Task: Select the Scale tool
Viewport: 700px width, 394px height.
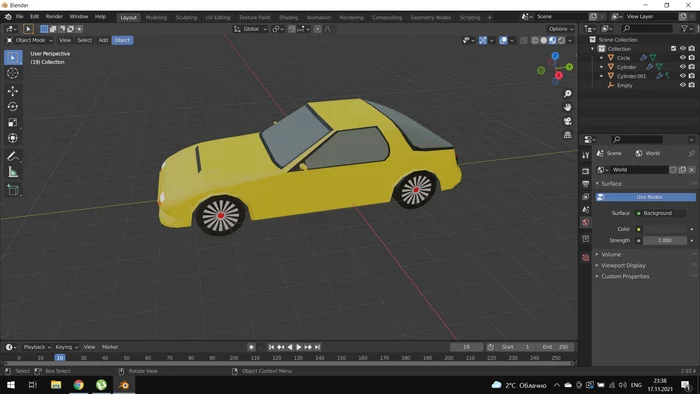Action: pyautogui.click(x=12, y=122)
